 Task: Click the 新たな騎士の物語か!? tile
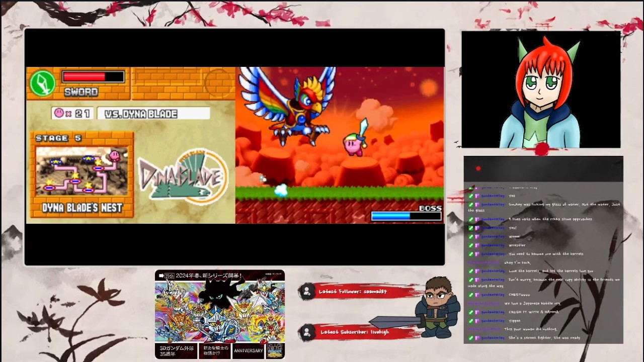point(214,351)
